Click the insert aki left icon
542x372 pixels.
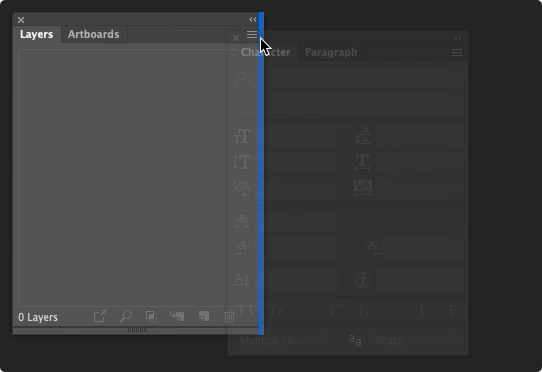point(242,248)
